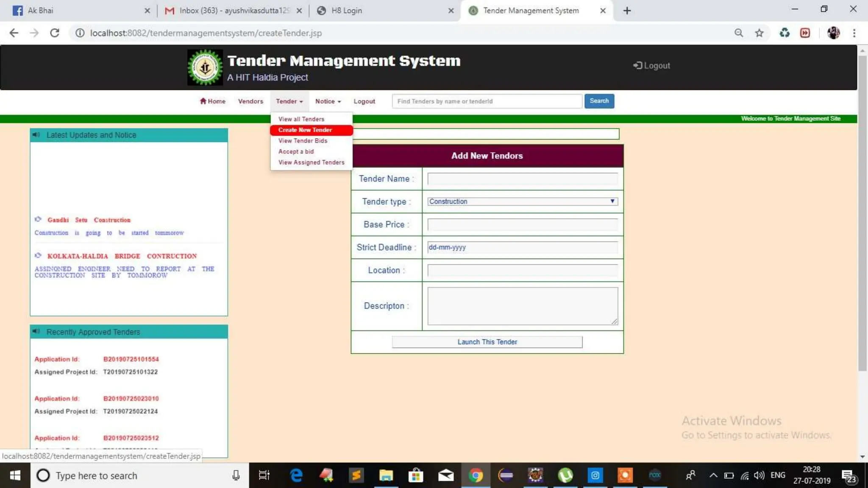Image resolution: width=868 pixels, height=488 pixels.
Task: Open View Assigned Tenders menu entry
Action: (x=311, y=162)
